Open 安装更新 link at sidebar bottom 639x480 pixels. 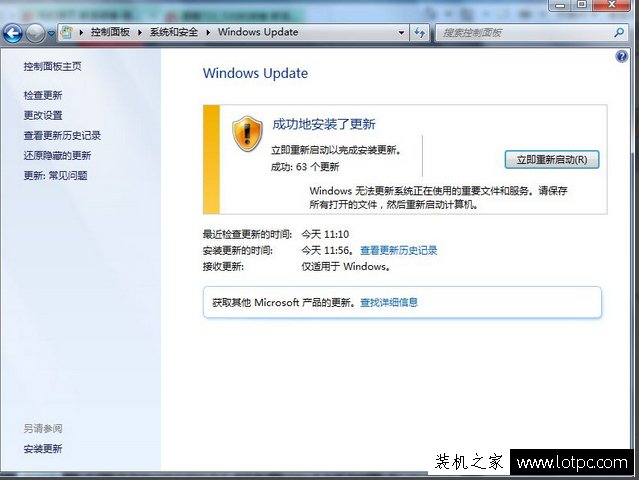click(43, 449)
